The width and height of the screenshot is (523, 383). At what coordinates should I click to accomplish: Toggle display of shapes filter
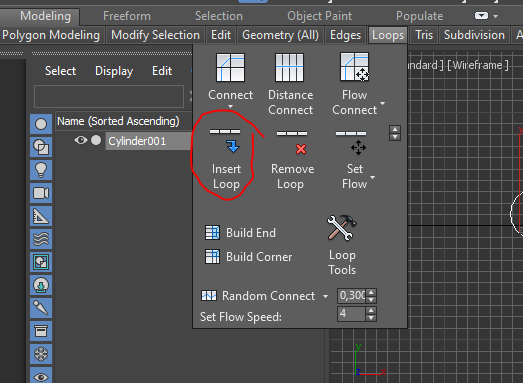pyautogui.click(x=41, y=147)
